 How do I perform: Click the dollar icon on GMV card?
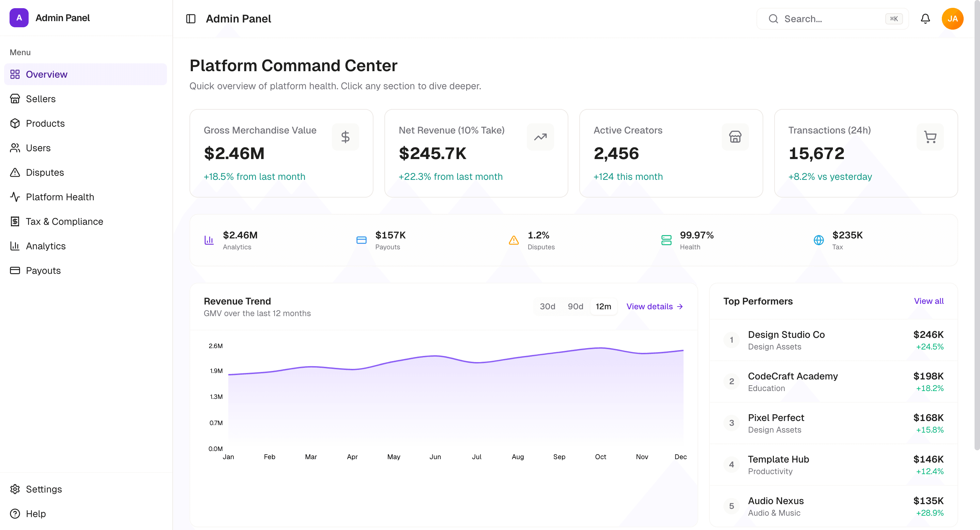[x=345, y=137]
